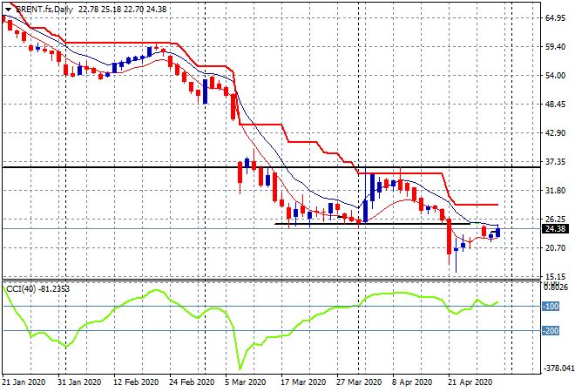This screenshot has width=575, height=392.
Task: Click the 37.35 price scale label
Action: tap(556, 162)
